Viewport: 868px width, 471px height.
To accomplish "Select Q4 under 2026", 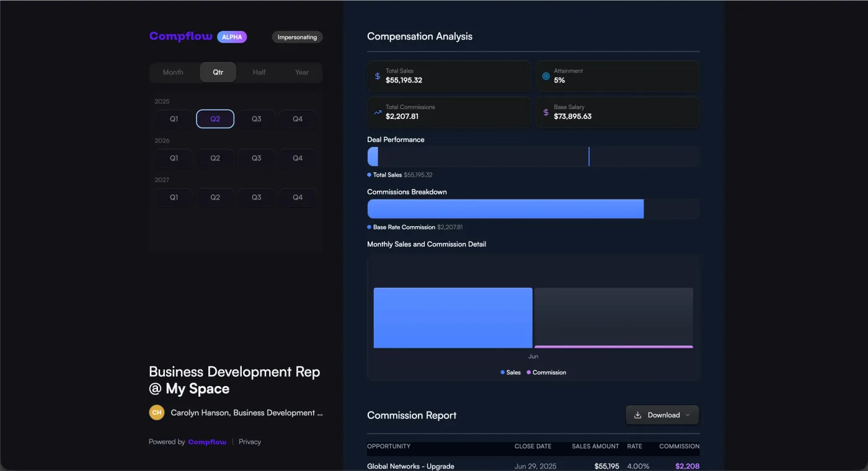I will (x=298, y=158).
